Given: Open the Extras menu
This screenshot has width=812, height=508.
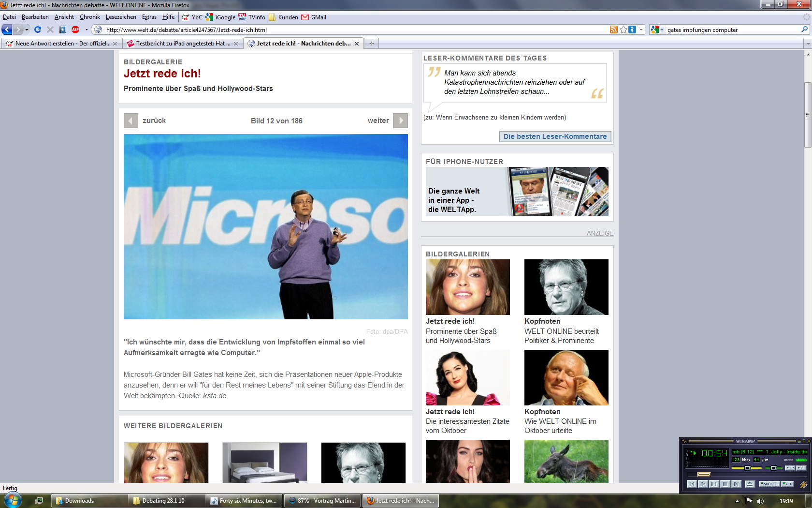Looking at the screenshot, I should tap(149, 17).
